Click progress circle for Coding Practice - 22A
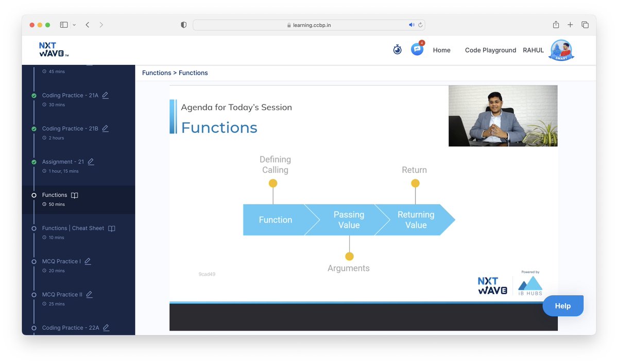The width and height of the screenshot is (618, 364). 34,327
